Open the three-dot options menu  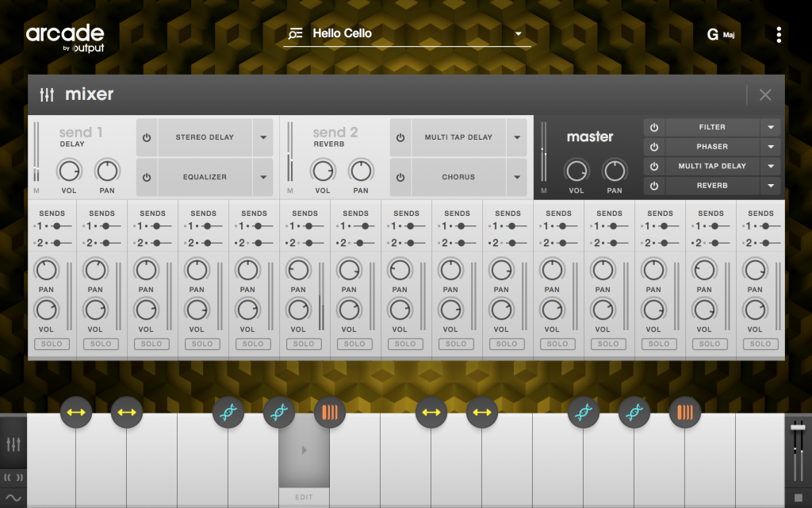(x=779, y=35)
